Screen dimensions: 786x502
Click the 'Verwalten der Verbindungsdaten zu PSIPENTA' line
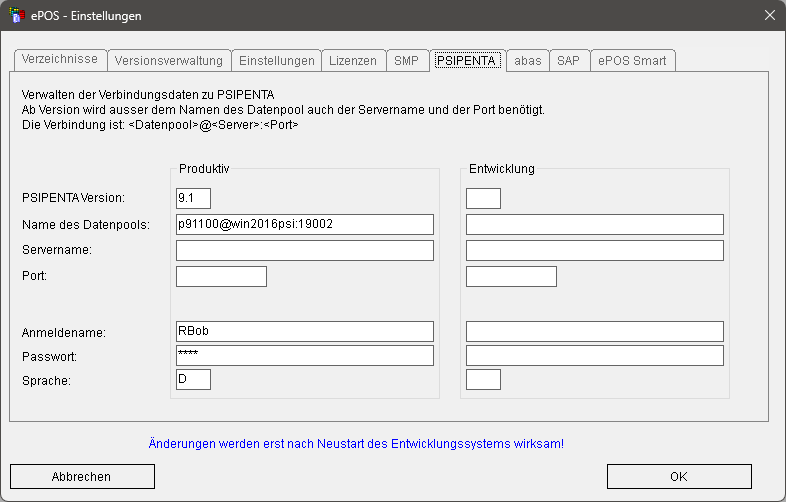click(x=148, y=95)
